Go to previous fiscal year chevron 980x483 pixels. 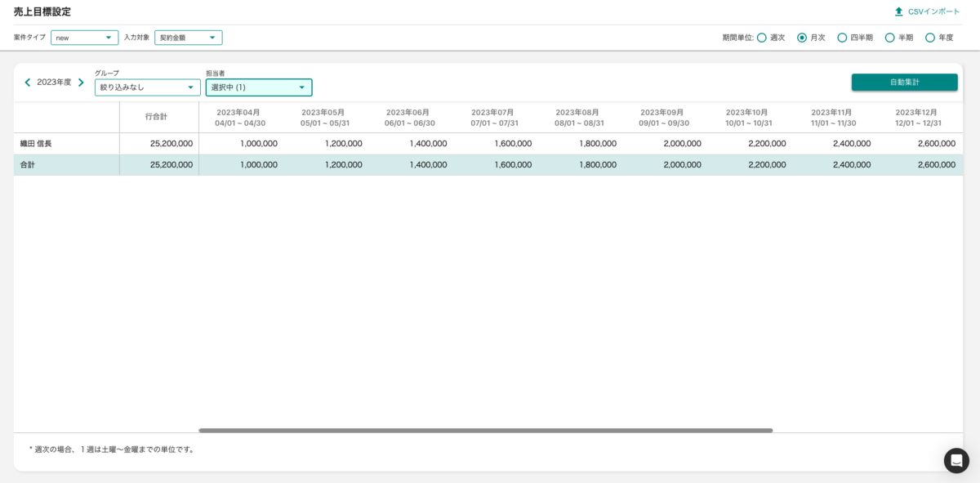coord(27,83)
